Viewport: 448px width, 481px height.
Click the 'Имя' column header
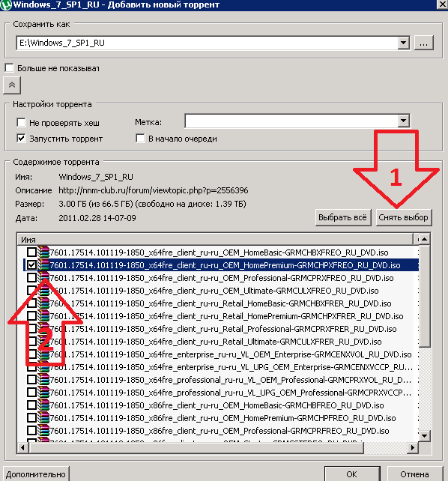coord(215,239)
